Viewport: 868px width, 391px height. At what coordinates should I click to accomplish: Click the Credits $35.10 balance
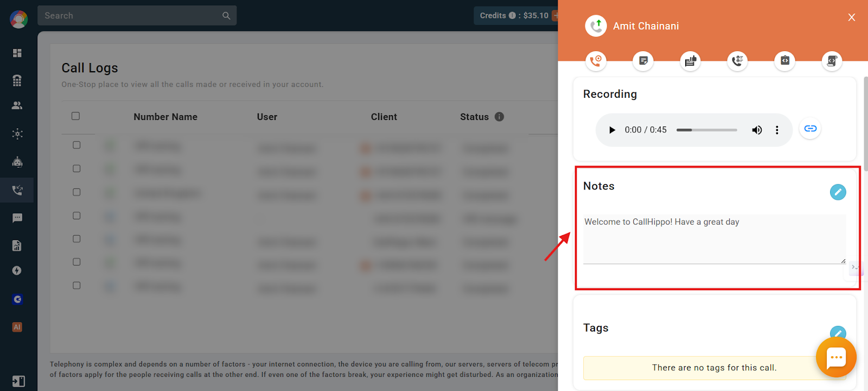(514, 16)
